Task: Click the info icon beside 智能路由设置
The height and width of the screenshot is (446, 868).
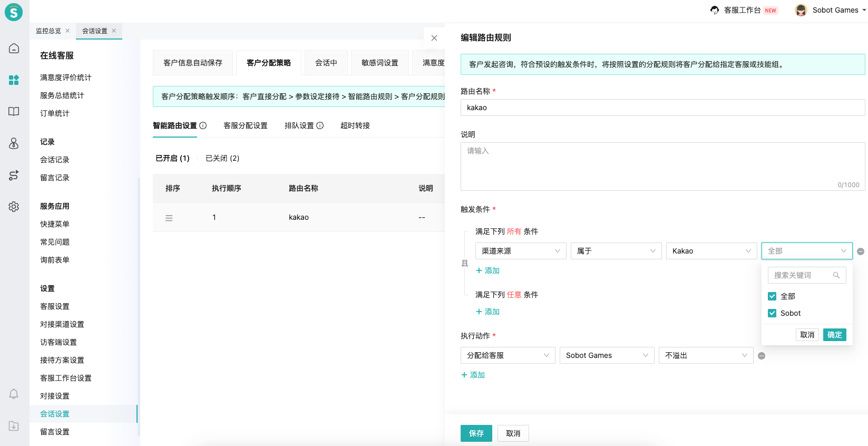Action: [x=203, y=125]
